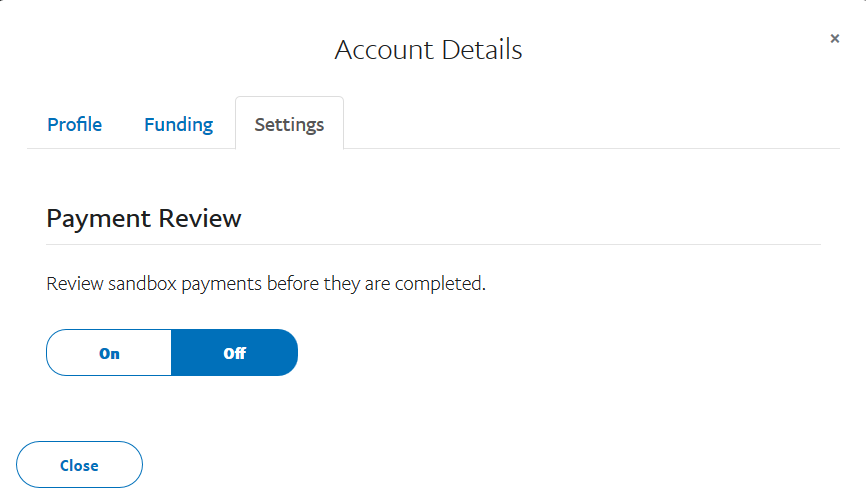Screen dimensions: 866x499
Task: Hit the outlined Close pill button
Action: [x=79, y=465]
